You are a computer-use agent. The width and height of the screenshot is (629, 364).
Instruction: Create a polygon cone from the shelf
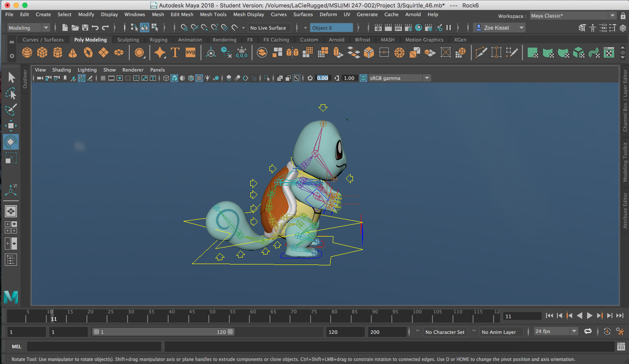pos(73,53)
